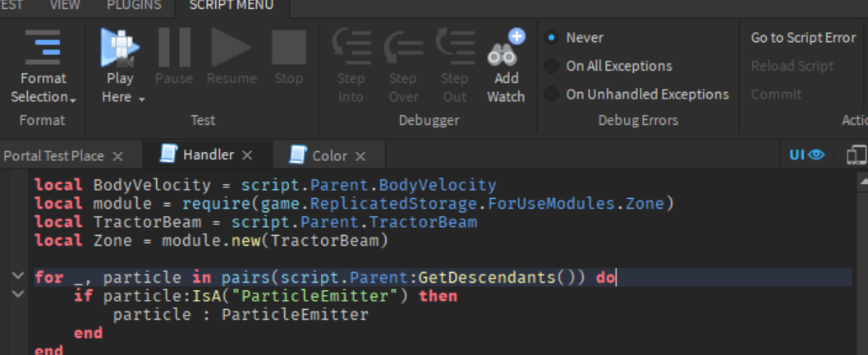Click the Format Selection icon
Image resolution: width=868 pixels, height=355 pixels.
tap(43, 48)
